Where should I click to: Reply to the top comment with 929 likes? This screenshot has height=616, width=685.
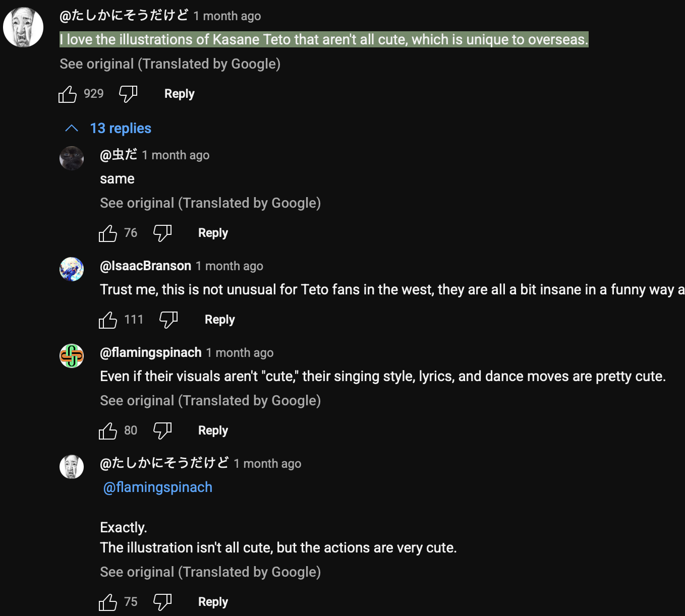179,94
